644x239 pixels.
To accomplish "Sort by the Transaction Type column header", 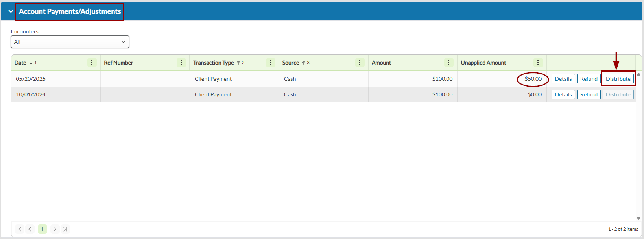I will (213, 63).
